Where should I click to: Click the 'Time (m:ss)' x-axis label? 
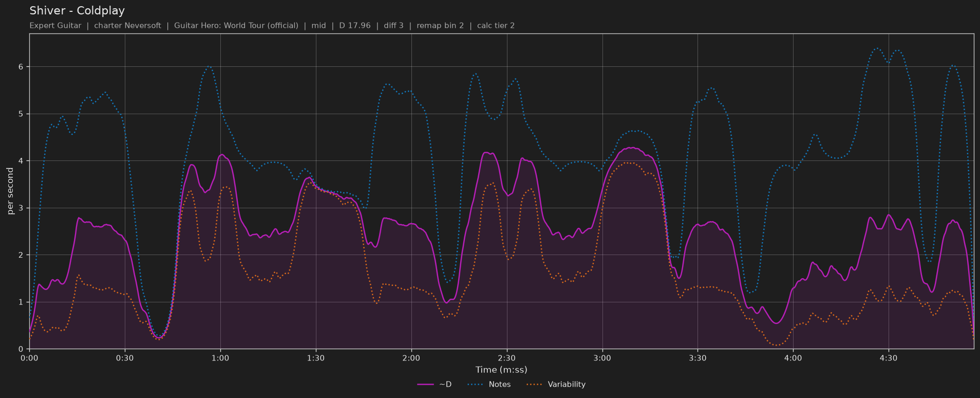click(x=501, y=370)
